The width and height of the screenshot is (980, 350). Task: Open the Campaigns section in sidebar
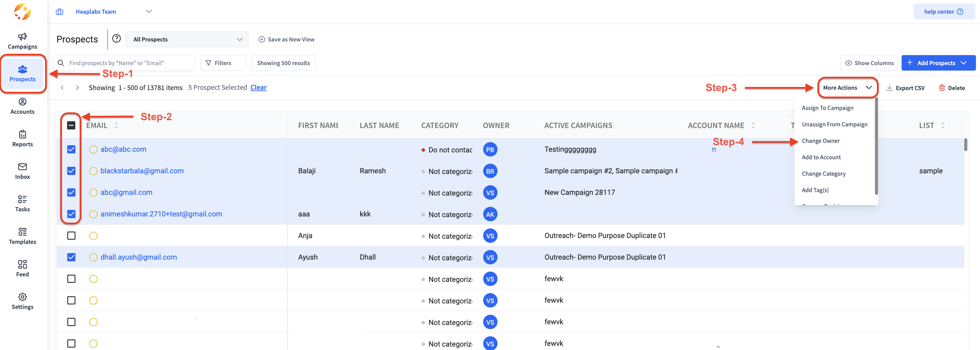[23, 41]
